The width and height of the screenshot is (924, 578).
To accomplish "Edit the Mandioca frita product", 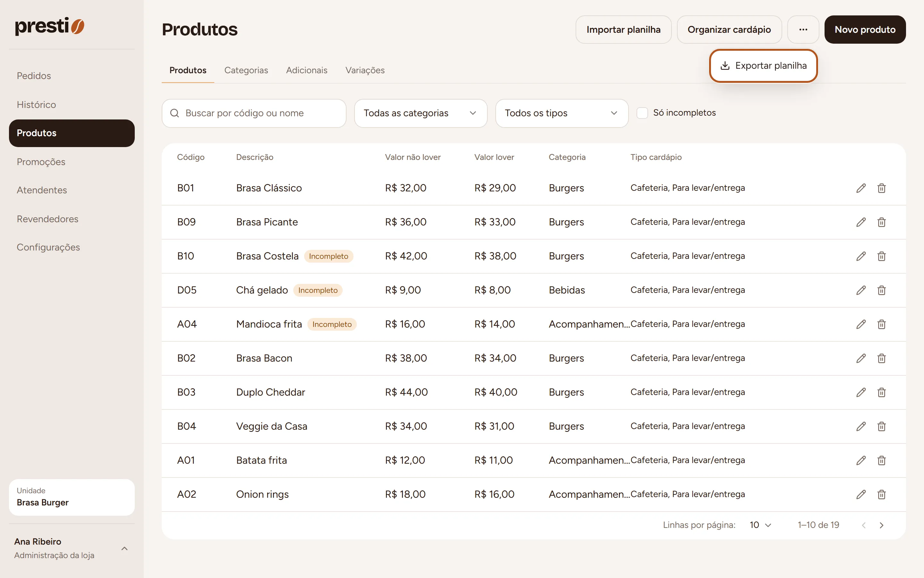I will pos(860,324).
